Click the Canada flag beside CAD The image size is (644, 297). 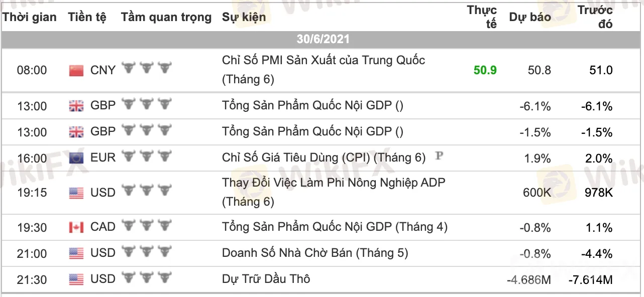click(x=76, y=227)
